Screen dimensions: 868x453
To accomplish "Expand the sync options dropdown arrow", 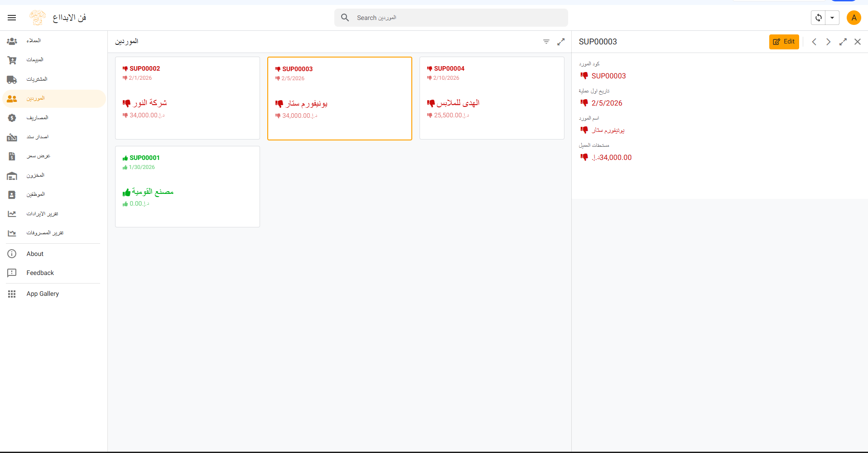I will [832, 18].
